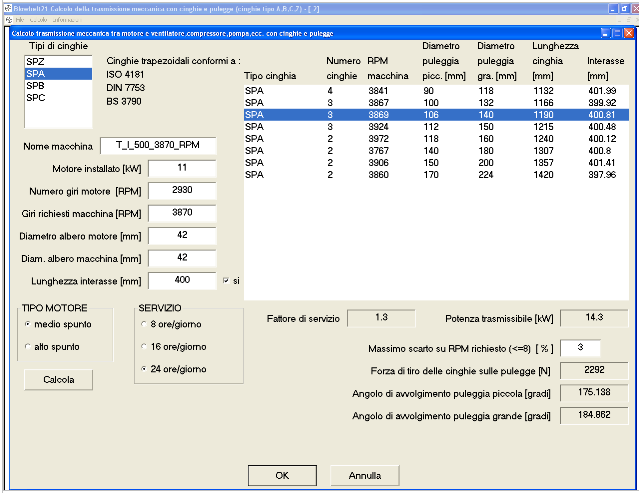Confirm with the OK button
Screen dimensions: 639x493
pyautogui.click(x=282, y=474)
